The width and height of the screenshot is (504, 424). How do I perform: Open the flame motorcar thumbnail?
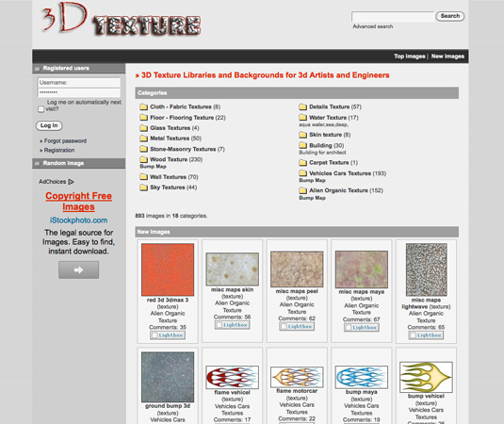click(297, 377)
